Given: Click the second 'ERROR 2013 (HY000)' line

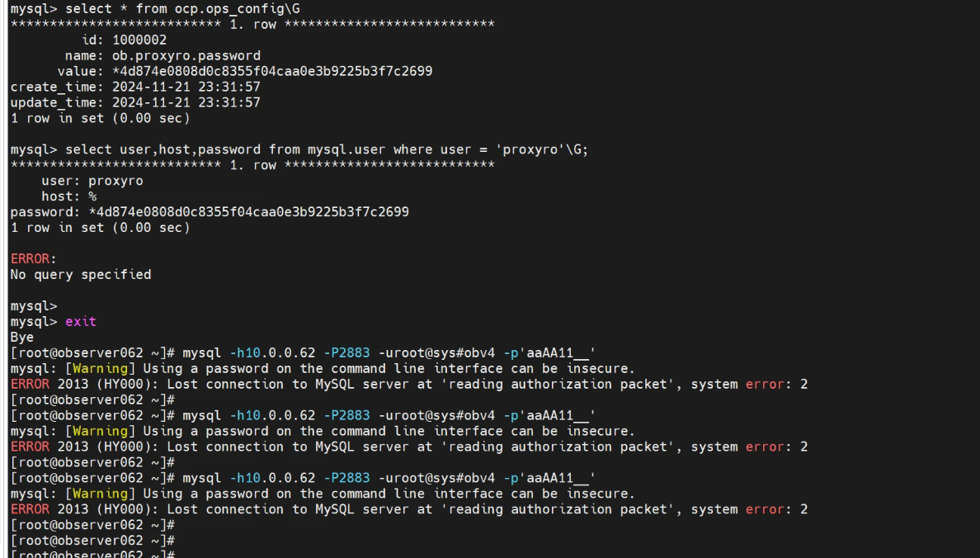Looking at the screenshot, I should pyautogui.click(x=408, y=447).
